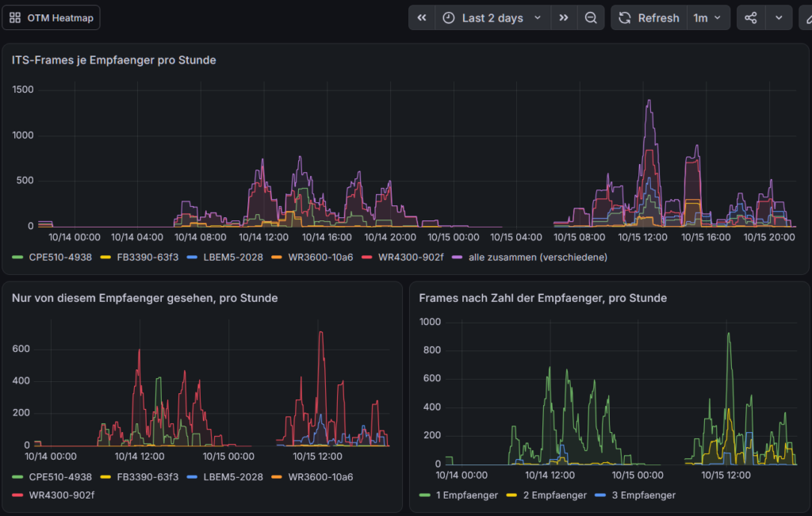The image size is (812, 516).
Task: Click the circular refresh arrows icon
Action: click(625, 17)
